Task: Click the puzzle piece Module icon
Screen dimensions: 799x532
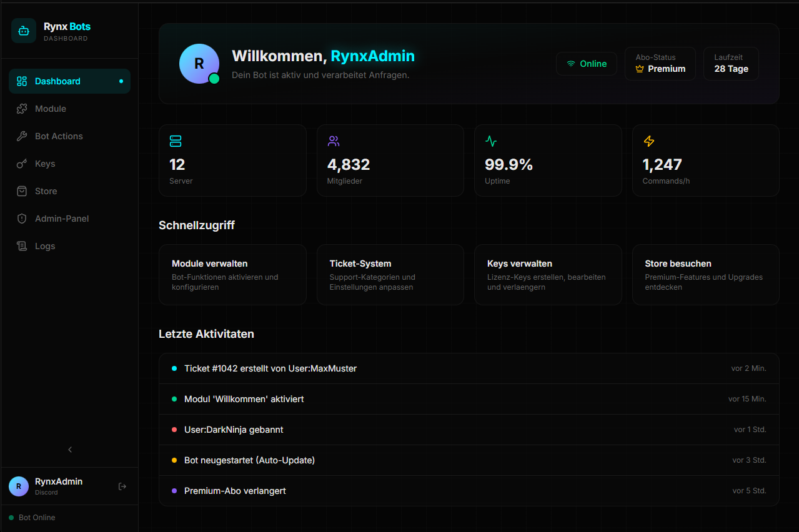Action: click(22, 109)
